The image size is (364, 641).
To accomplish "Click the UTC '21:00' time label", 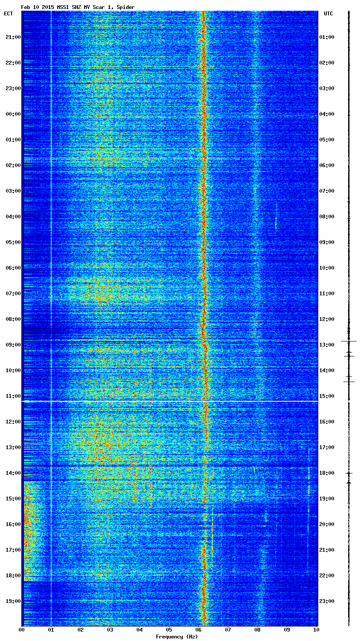I will coord(327,550).
